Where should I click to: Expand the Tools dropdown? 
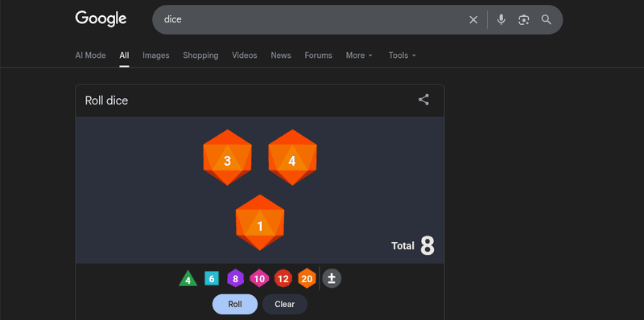click(x=402, y=55)
